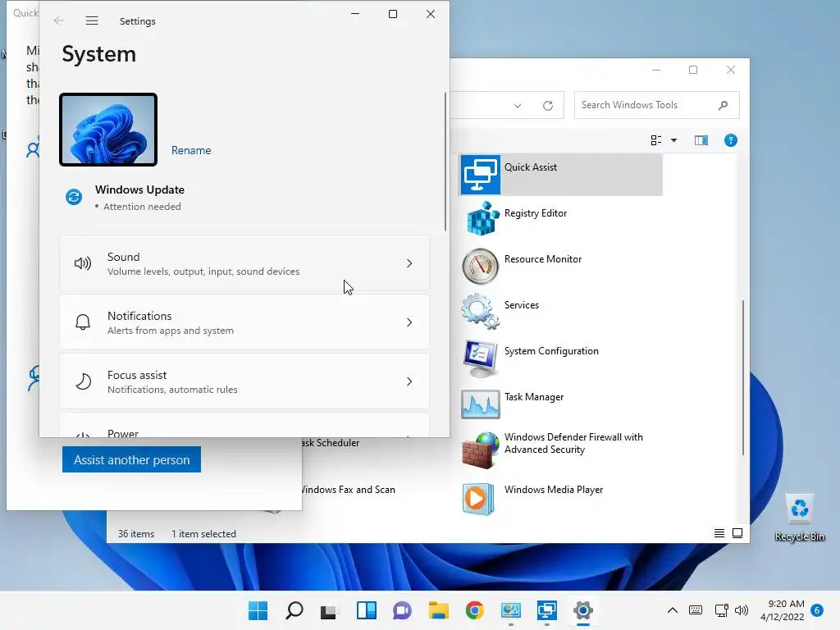Image resolution: width=840 pixels, height=630 pixels.
Task: Open Explorer help question mark icon
Action: pyautogui.click(x=731, y=140)
